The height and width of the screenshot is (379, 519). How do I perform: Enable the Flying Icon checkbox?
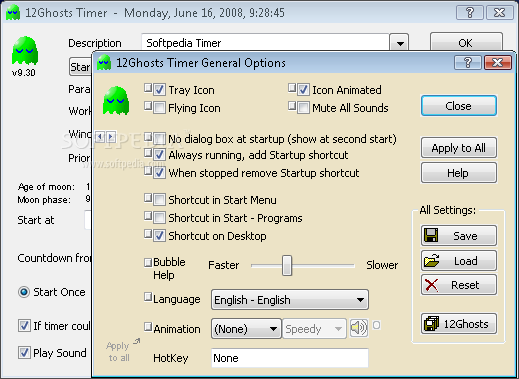[x=159, y=108]
